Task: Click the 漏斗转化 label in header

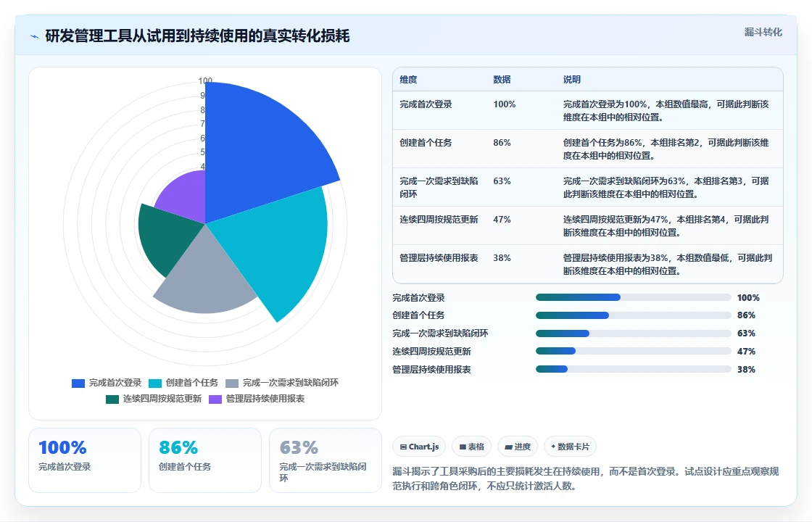Action: point(763,32)
